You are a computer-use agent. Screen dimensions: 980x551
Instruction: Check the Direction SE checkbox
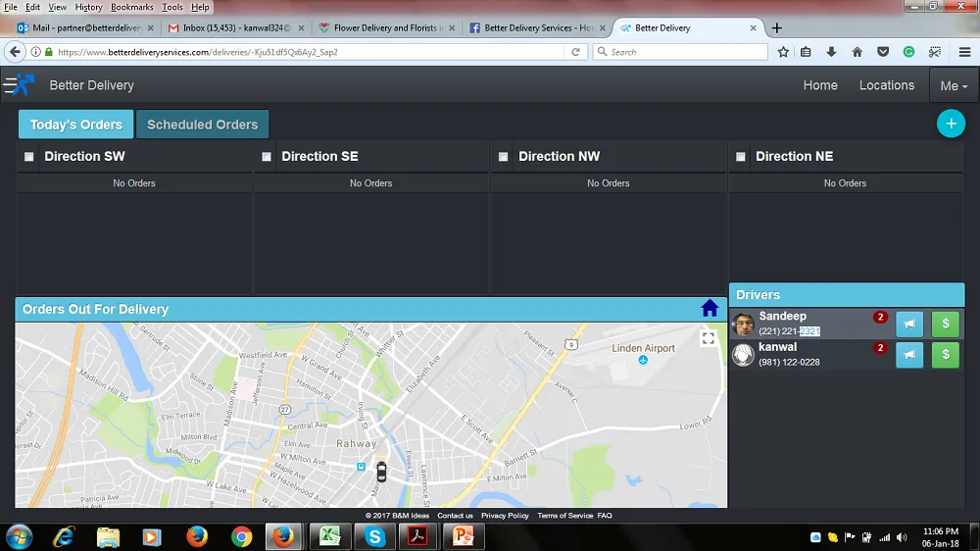(x=267, y=157)
